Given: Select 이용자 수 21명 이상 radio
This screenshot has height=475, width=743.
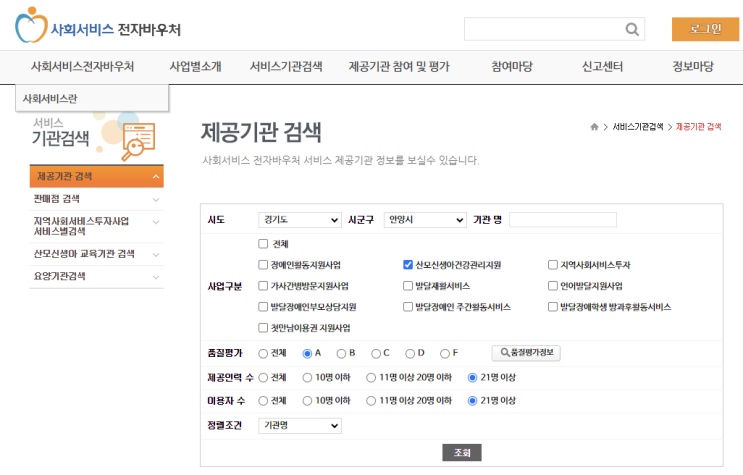Looking at the screenshot, I should pos(472,401).
